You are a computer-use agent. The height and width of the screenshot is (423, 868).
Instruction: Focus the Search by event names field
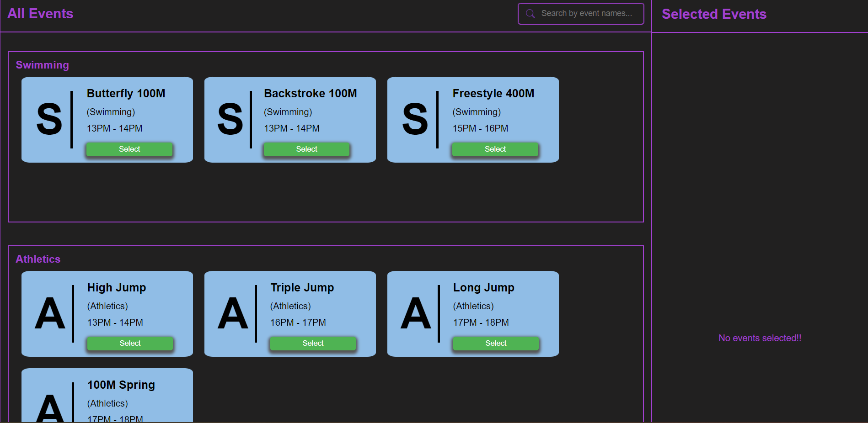[x=581, y=14]
